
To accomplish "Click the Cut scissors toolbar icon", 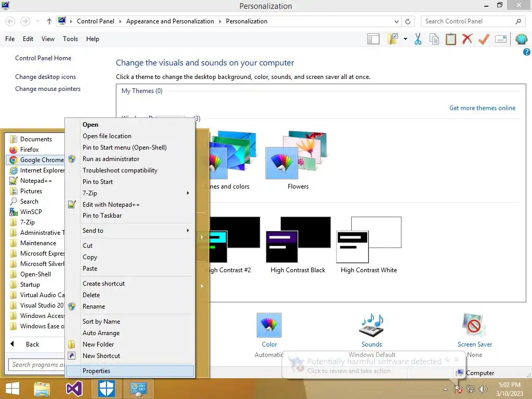I will point(418,39).
